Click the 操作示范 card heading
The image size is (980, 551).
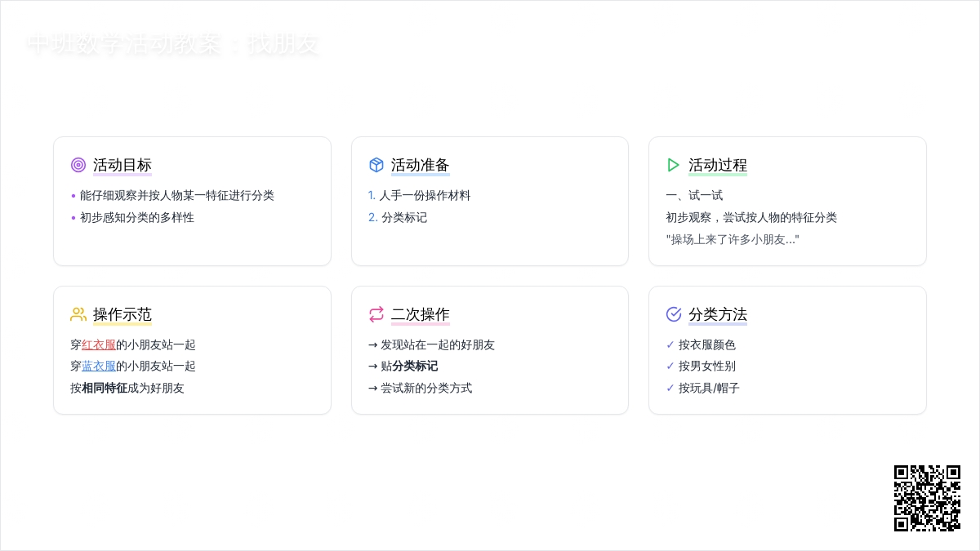coord(122,314)
